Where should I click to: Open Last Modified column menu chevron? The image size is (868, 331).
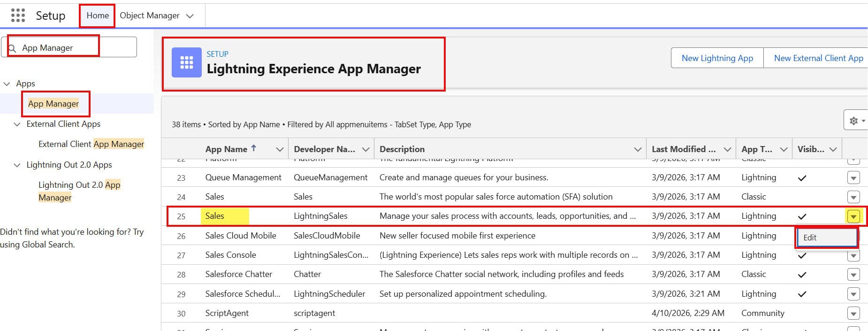tap(727, 149)
